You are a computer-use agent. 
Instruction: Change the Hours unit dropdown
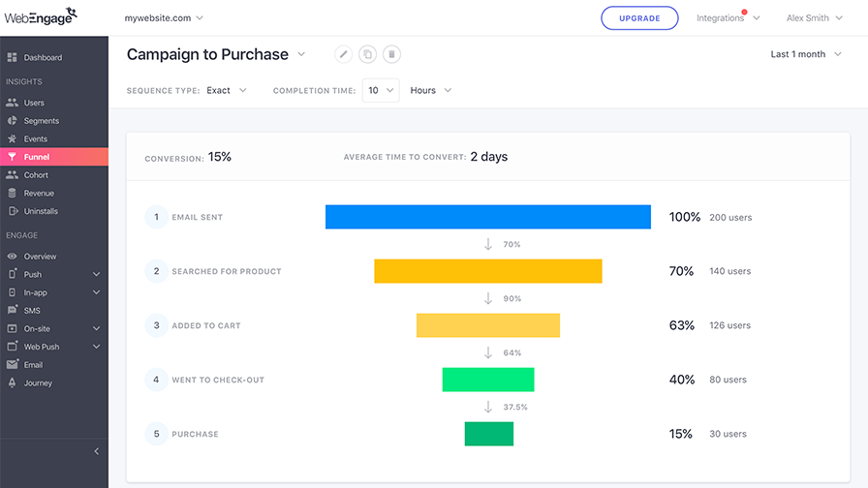pyautogui.click(x=431, y=90)
